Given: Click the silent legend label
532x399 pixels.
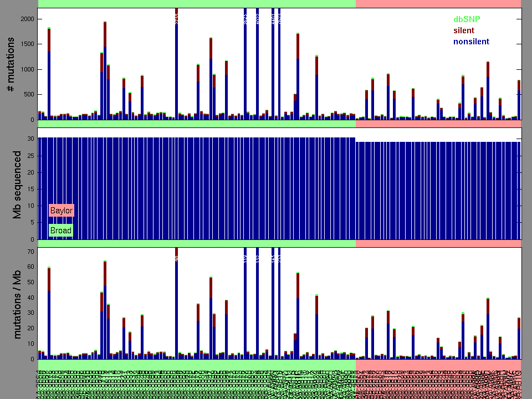Looking at the screenshot, I should [463, 30].
